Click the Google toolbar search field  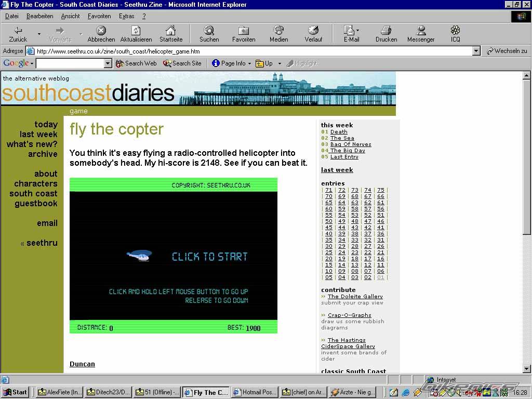coord(70,63)
